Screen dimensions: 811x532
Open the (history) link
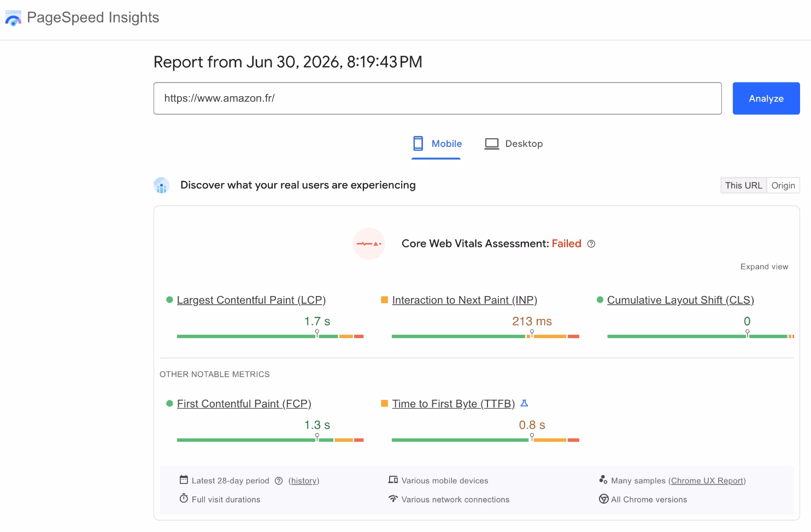(304, 481)
